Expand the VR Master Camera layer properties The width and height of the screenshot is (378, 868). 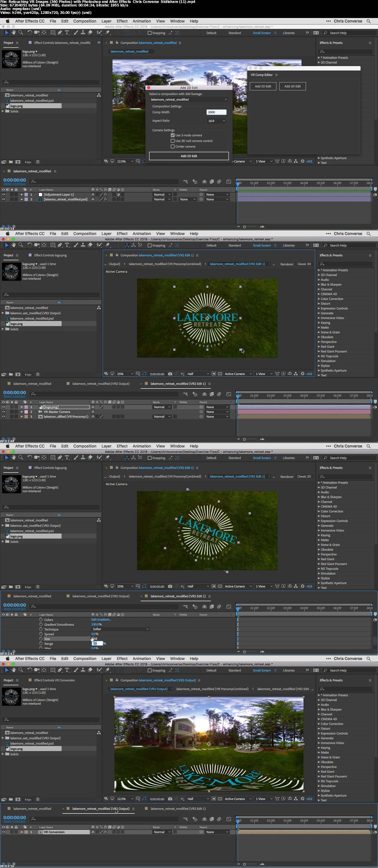[x=22, y=412]
